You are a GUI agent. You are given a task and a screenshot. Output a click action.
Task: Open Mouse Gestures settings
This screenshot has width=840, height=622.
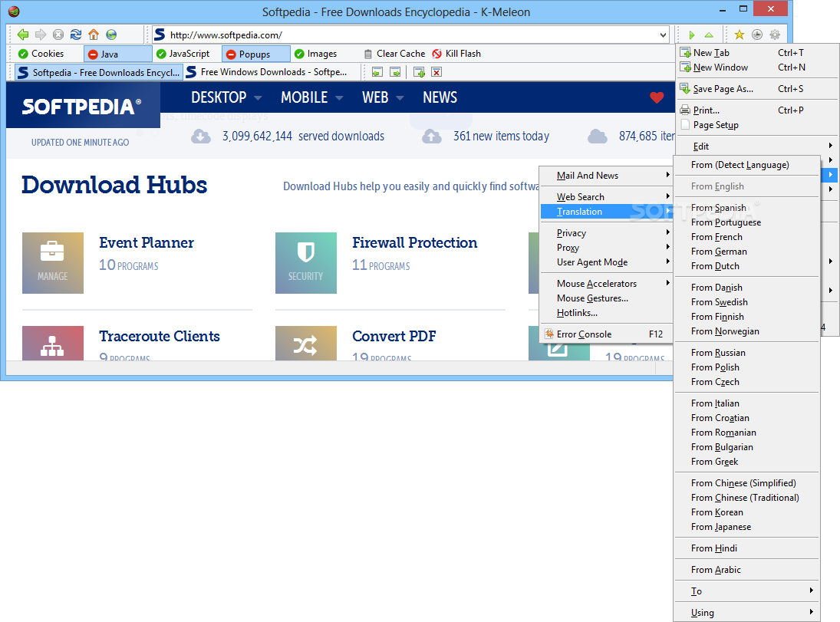point(607,298)
